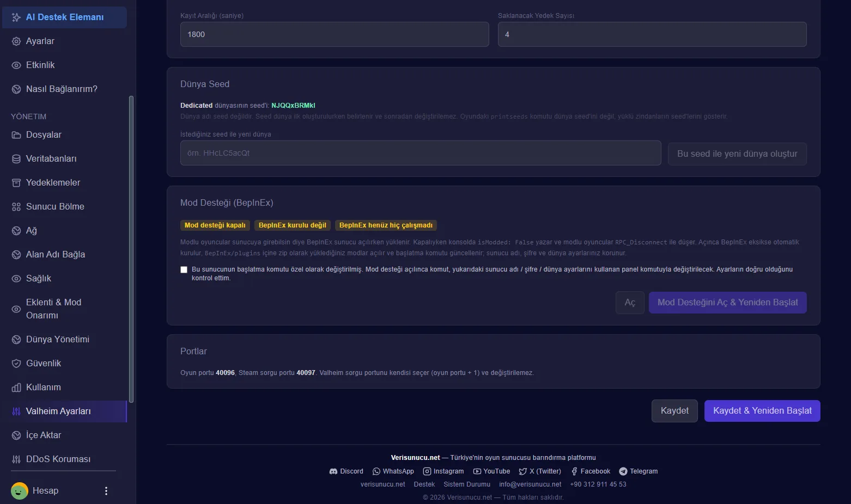The image size is (851, 504).
Task: Click Bu seed ile yeni dünya oluştur
Action: point(737,154)
